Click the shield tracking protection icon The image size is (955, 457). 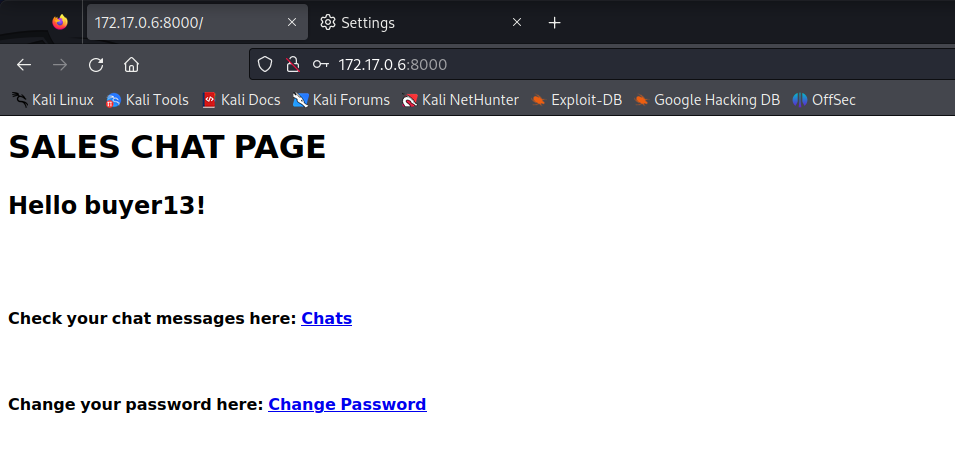point(265,65)
